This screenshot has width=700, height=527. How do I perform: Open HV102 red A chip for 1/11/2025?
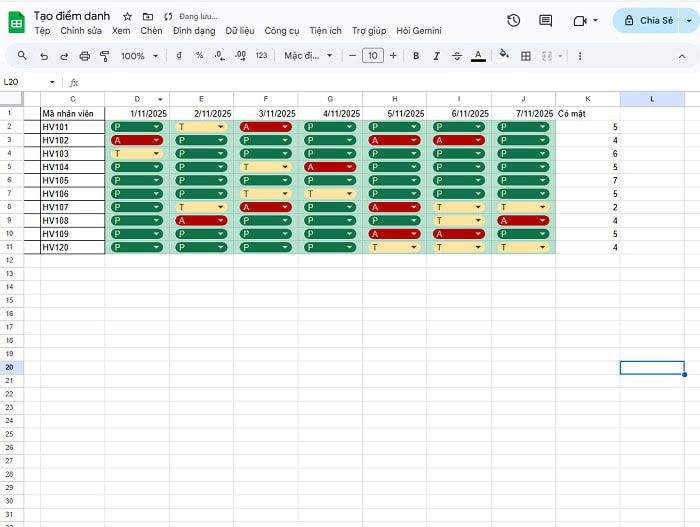[137, 140]
